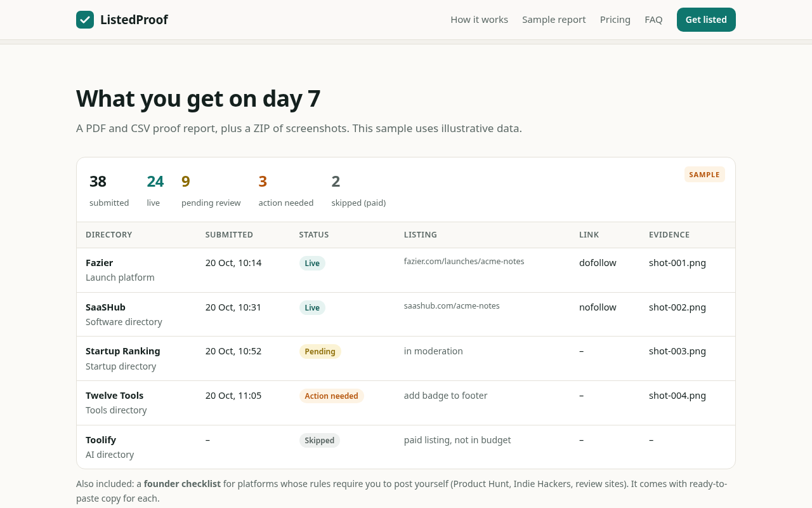Go to Sample report in the navigation

pyautogui.click(x=554, y=20)
